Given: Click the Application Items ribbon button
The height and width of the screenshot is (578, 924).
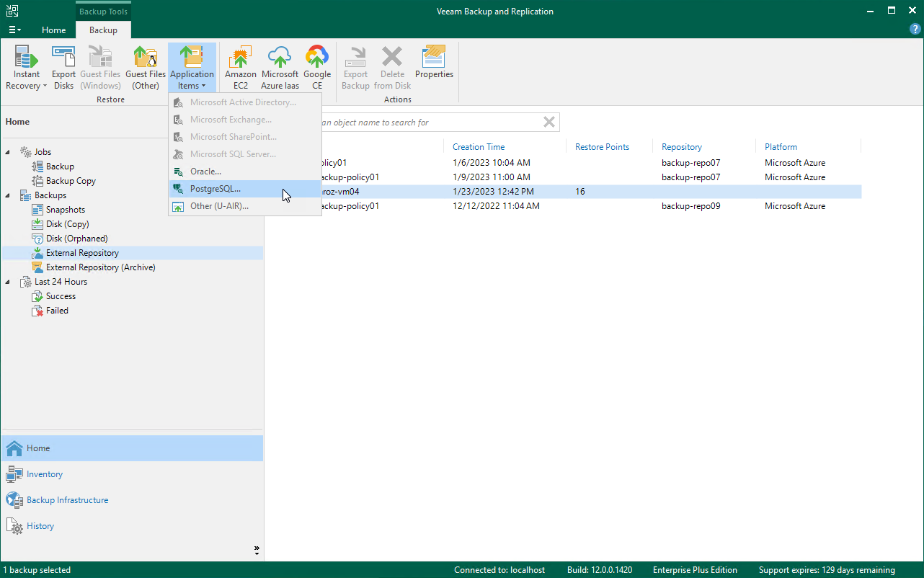Looking at the screenshot, I should [192, 68].
